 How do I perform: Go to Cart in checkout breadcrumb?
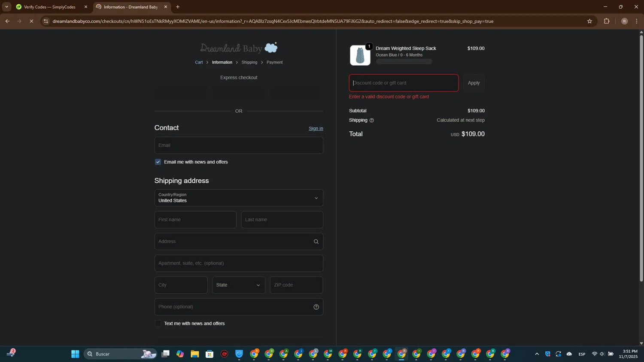(x=199, y=62)
